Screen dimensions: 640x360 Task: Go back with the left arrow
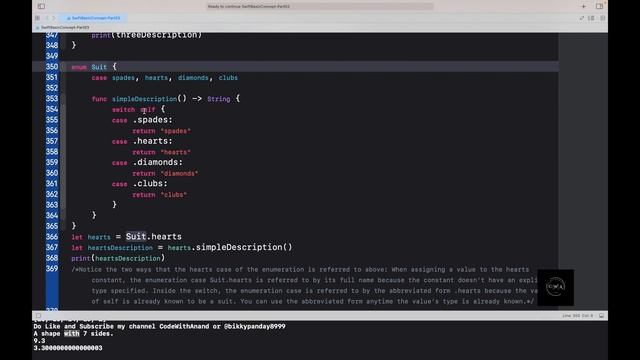(x=47, y=18)
